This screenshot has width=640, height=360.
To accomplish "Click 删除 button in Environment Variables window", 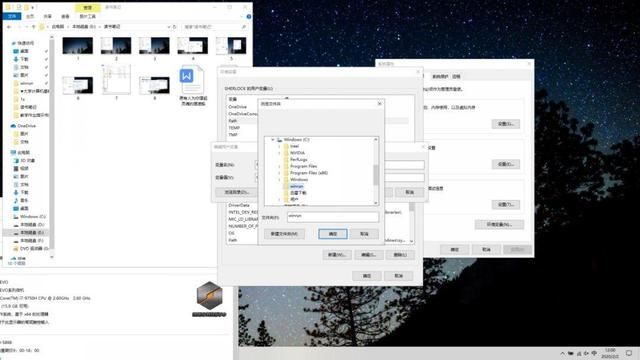I will (400, 255).
